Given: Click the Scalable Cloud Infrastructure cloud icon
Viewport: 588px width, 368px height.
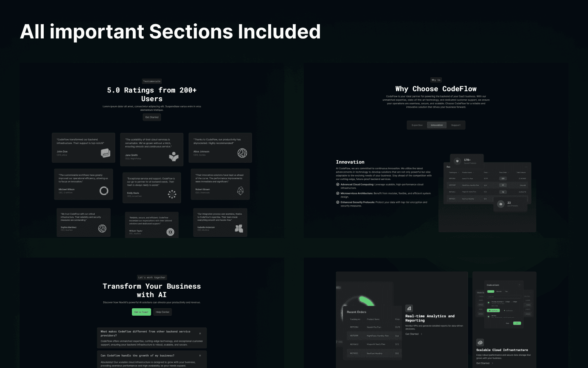Looking at the screenshot, I should click(x=480, y=343).
